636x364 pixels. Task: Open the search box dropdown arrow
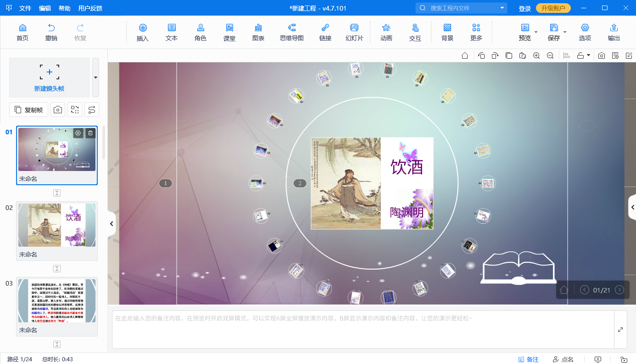click(502, 8)
